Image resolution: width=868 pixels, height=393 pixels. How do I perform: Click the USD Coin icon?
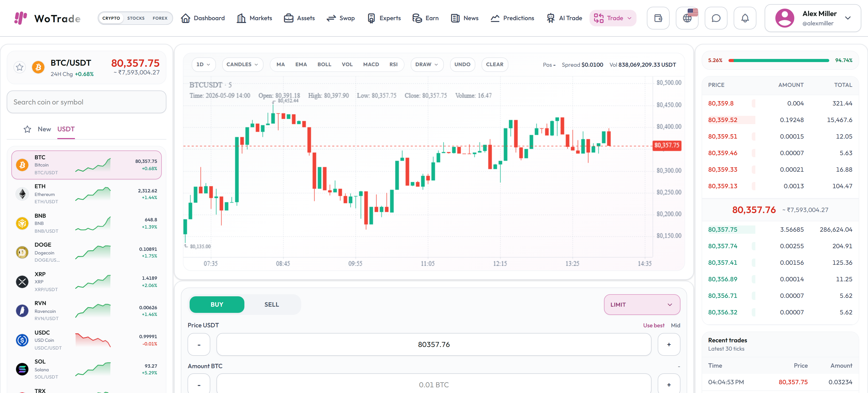pyautogui.click(x=22, y=340)
